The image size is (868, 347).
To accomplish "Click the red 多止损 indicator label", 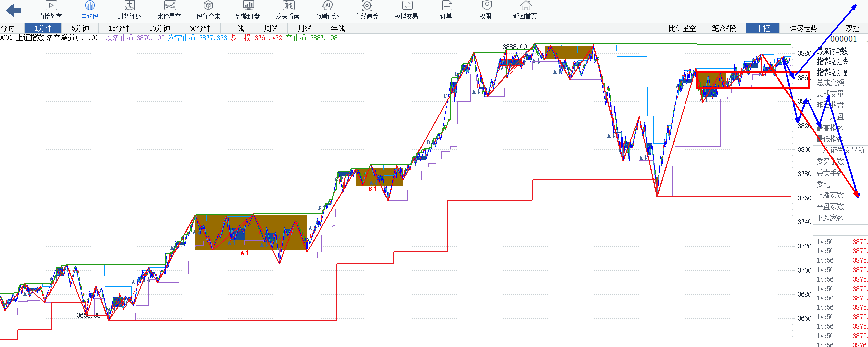I will coord(240,38).
